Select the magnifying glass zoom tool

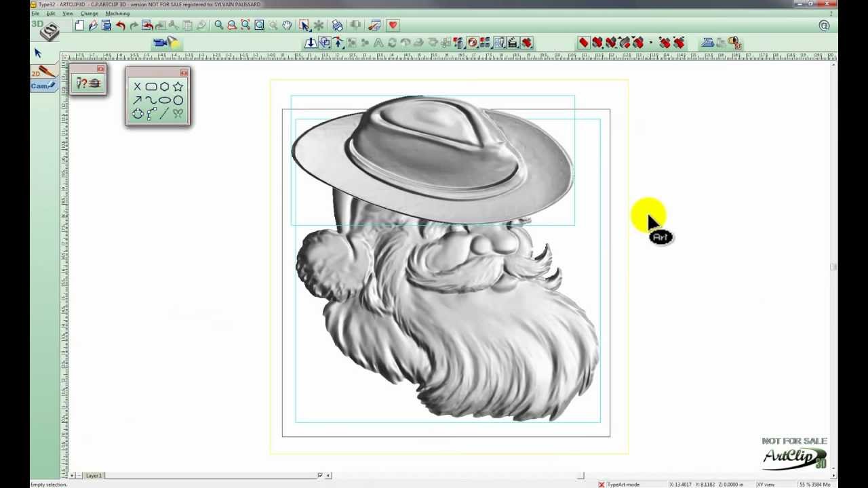click(219, 26)
